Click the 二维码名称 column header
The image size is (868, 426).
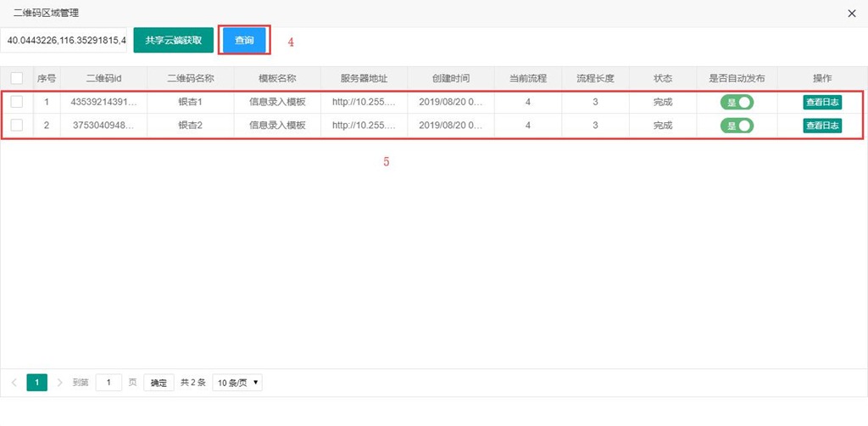tap(190, 78)
